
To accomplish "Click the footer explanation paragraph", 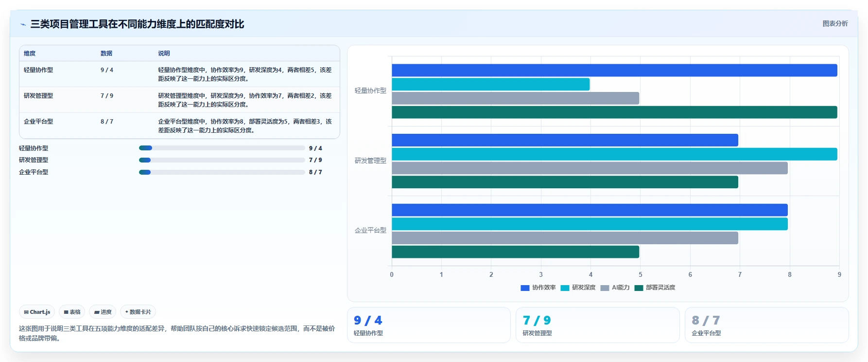I will coord(177,333).
